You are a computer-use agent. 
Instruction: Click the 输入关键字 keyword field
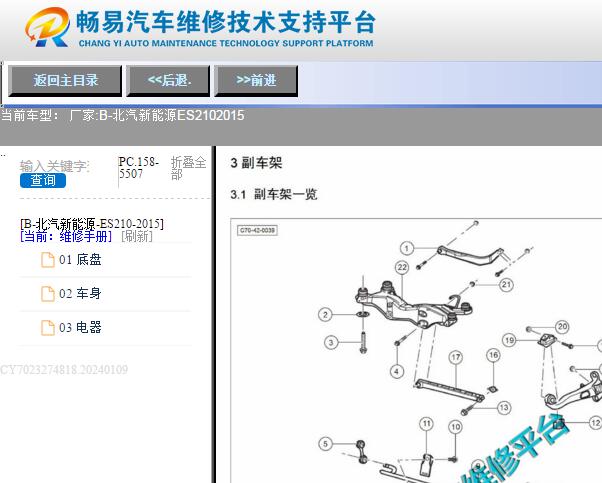[x=54, y=166]
